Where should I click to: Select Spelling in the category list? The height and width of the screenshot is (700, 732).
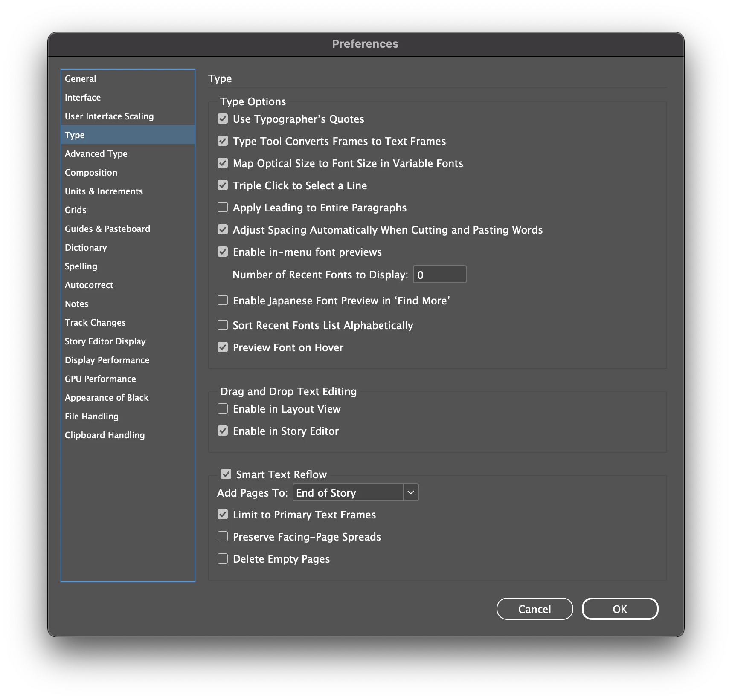coord(128,266)
